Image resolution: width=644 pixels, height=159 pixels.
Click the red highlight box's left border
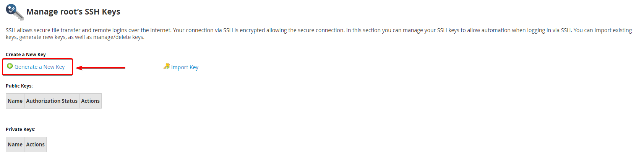point(3,67)
